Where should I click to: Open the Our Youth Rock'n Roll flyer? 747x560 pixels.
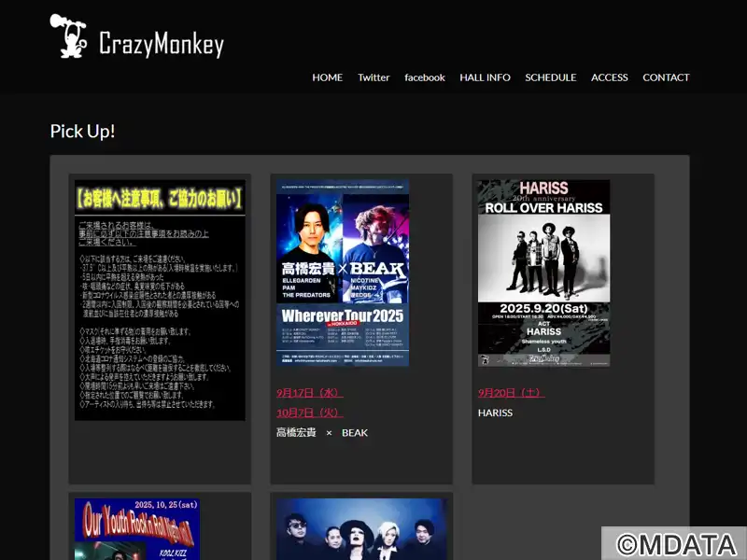click(137, 529)
